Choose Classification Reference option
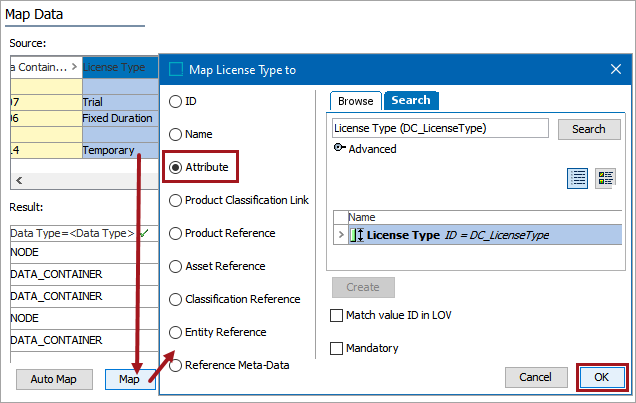Screen dimensions: 636x403 (175, 299)
